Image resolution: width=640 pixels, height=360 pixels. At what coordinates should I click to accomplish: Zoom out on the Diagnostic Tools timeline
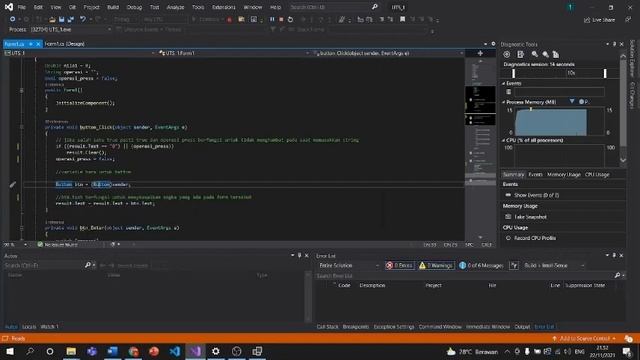tap(545, 54)
